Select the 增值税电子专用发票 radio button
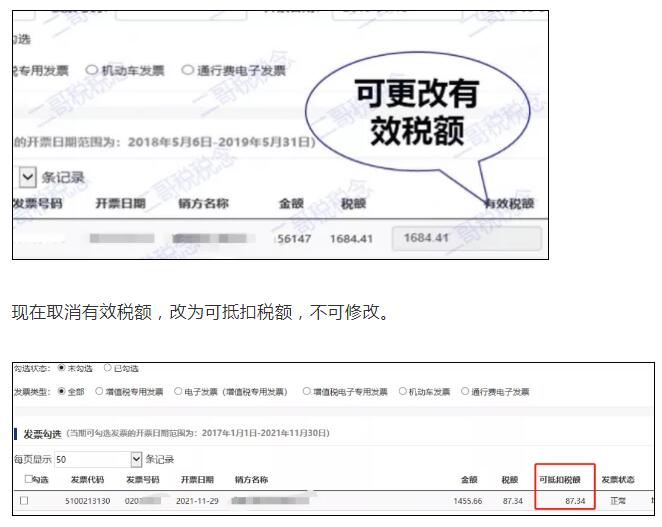 [307, 391]
